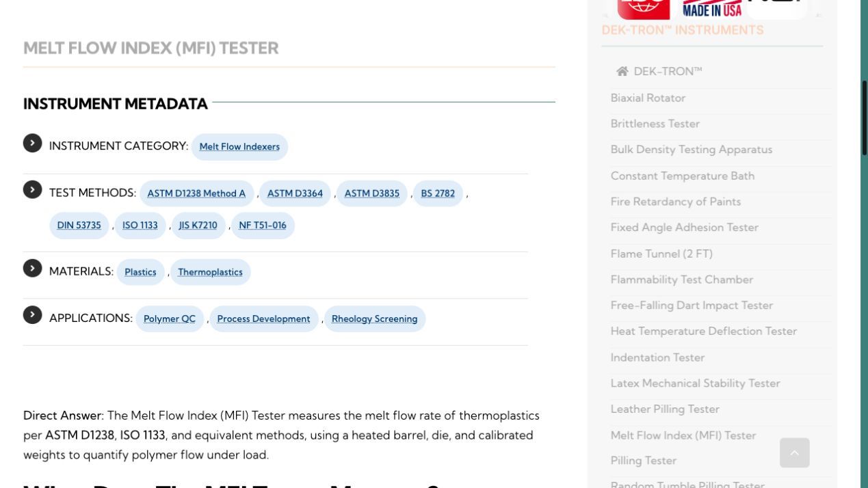This screenshot has width=868, height=488.
Task: Click the DEK-TRON Instruments sidebar heading
Action: tap(682, 30)
